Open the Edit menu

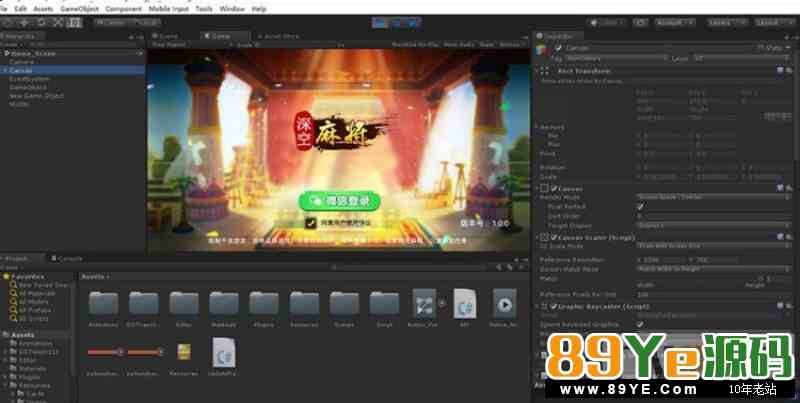[20, 9]
